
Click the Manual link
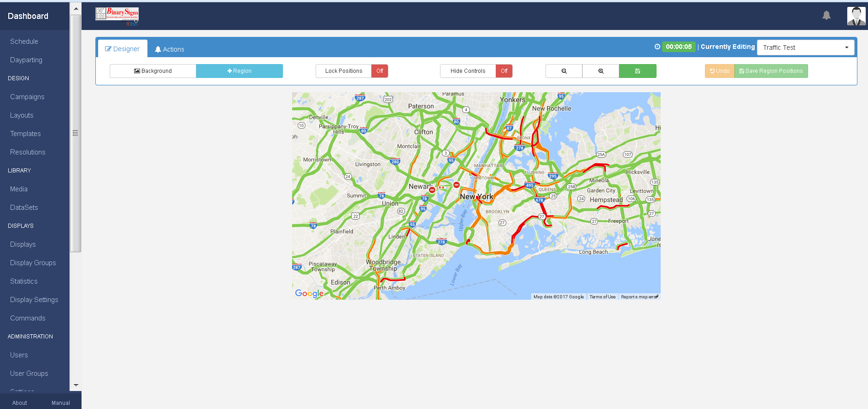click(61, 403)
